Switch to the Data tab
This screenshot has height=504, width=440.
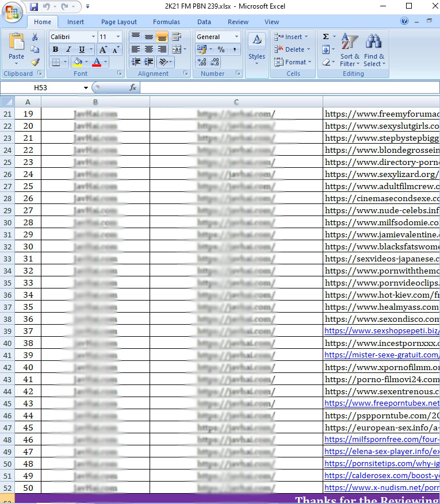click(204, 22)
